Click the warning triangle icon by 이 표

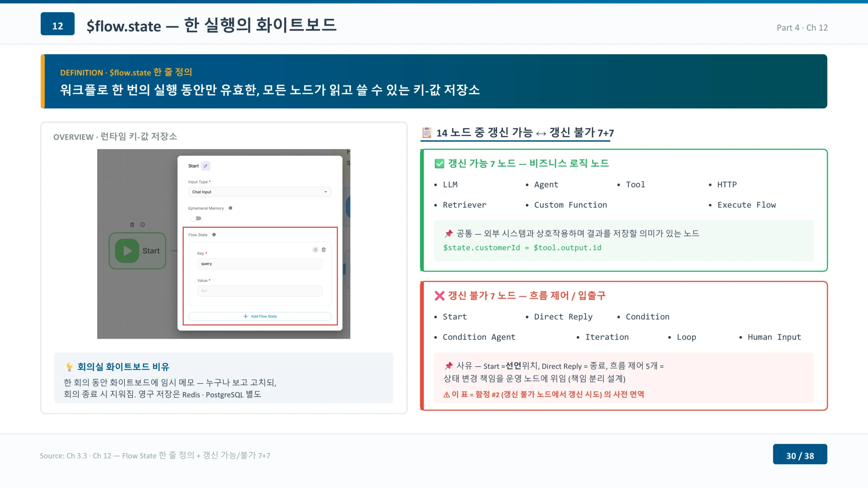(x=447, y=394)
